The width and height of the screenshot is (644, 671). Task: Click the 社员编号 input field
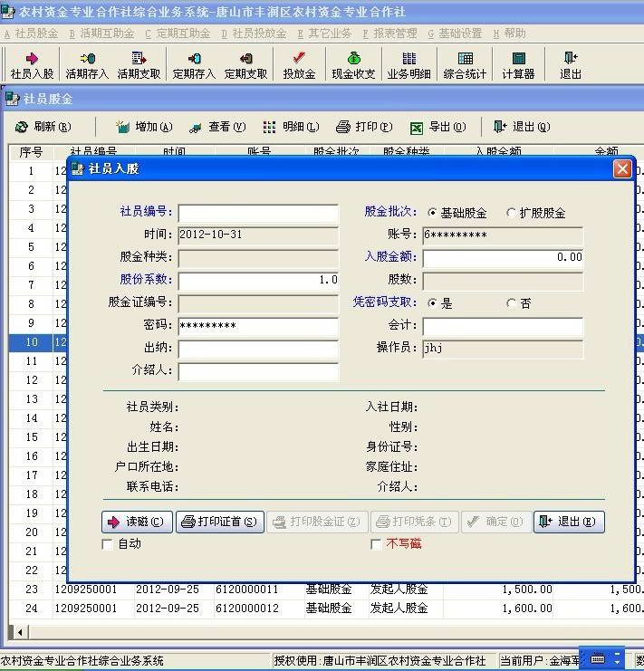click(258, 213)
